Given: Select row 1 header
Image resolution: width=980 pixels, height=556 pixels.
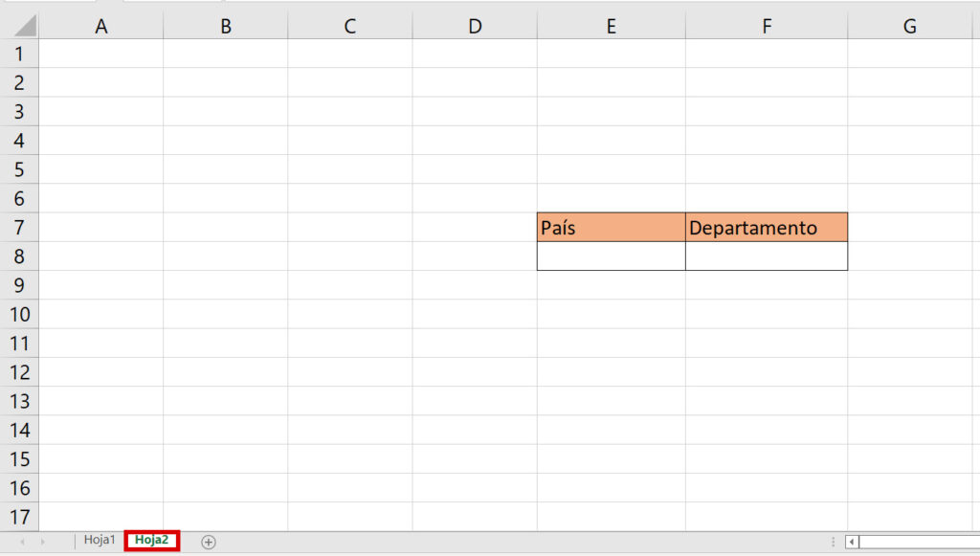Looking at the screenshot, I should pos(19,54).
